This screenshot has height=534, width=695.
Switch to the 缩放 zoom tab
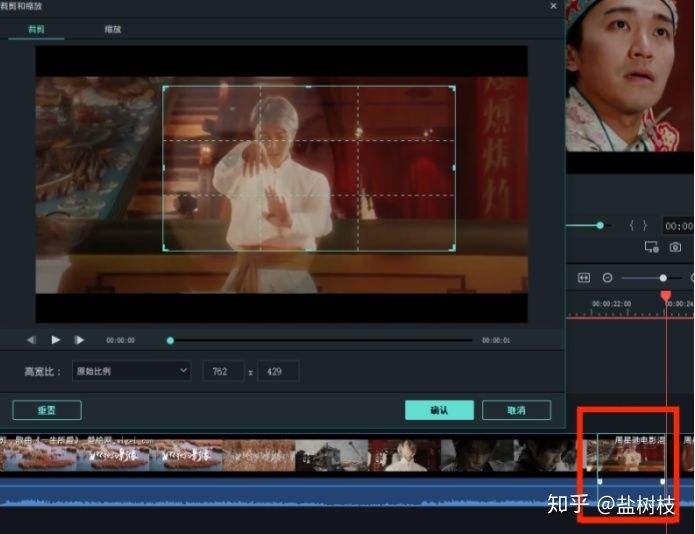click(112, 29)
